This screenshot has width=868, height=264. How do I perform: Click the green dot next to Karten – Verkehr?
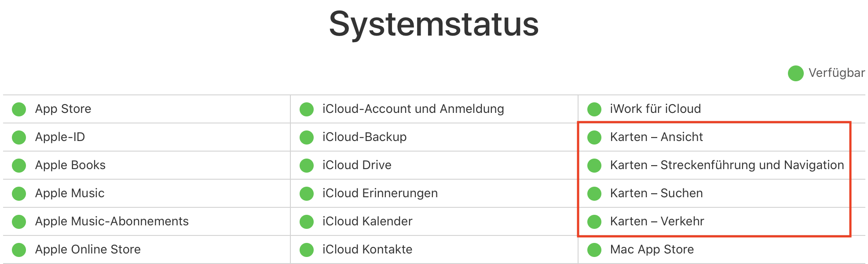594,222
